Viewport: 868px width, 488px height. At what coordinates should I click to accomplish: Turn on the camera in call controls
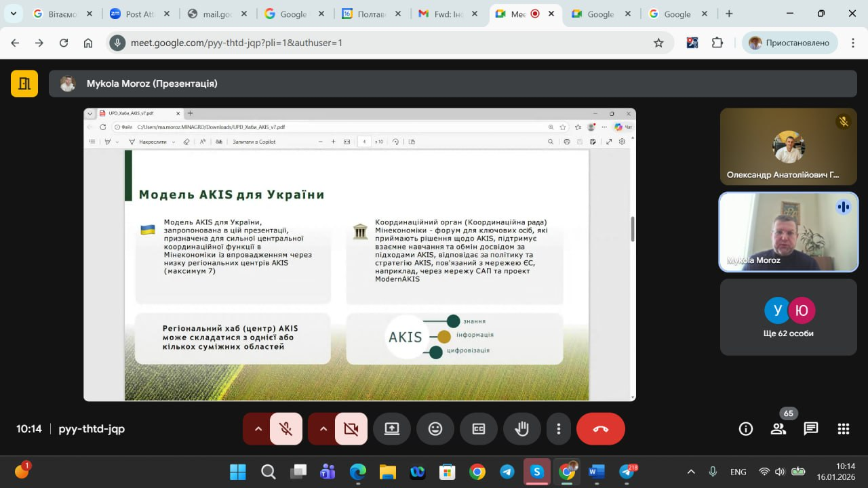351,428
